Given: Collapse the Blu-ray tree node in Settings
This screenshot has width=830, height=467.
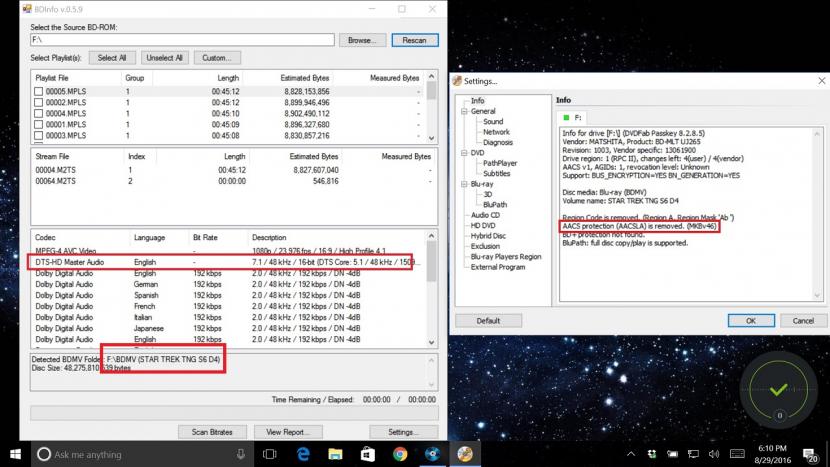Looking at the screenshot, I should coord(462,183).
